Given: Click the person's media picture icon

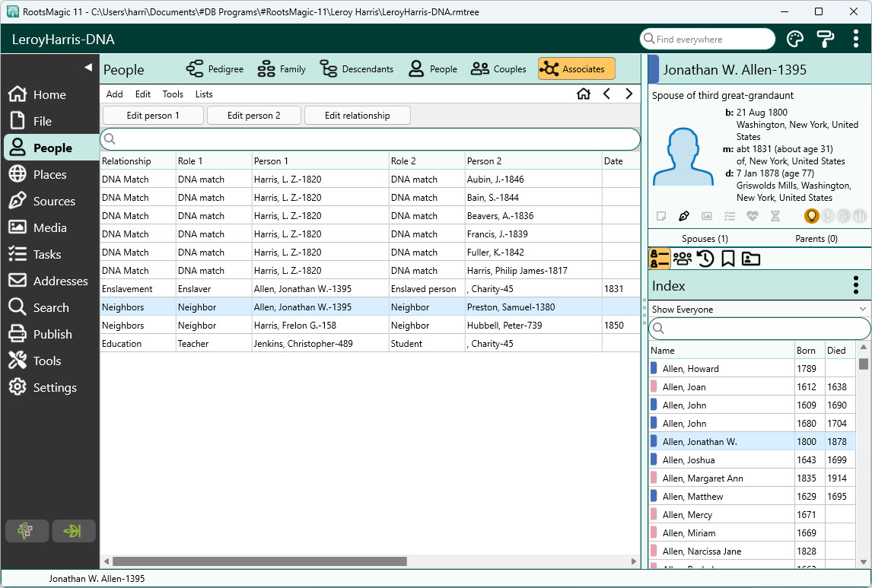Looking at the screenshot, I should point(707,216).
